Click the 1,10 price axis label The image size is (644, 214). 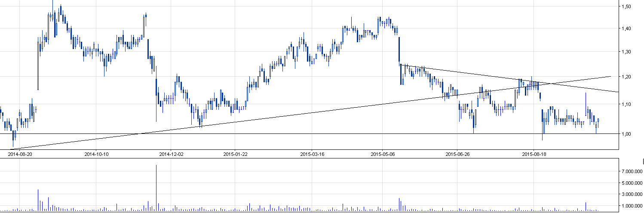click(626, 104)
